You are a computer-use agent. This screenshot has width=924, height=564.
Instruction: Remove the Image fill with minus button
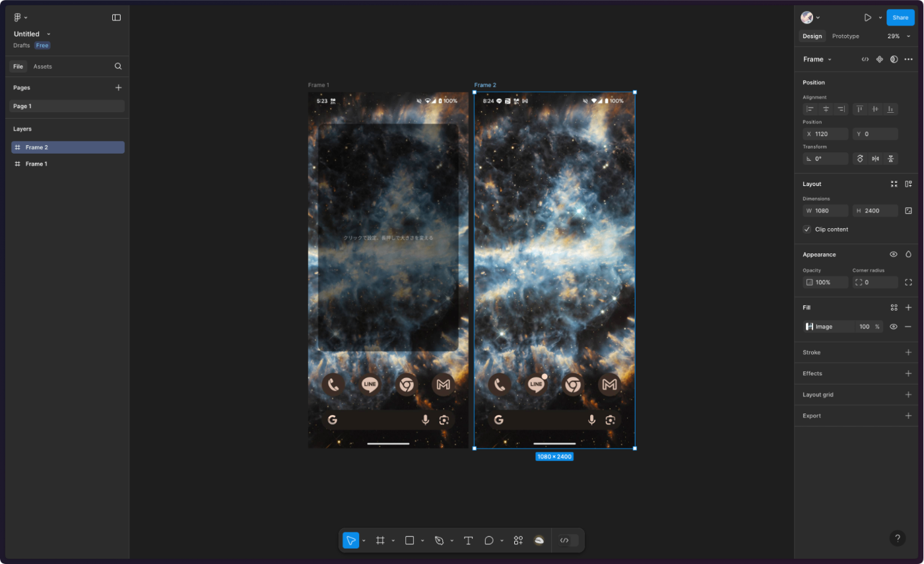click(908, 327)
